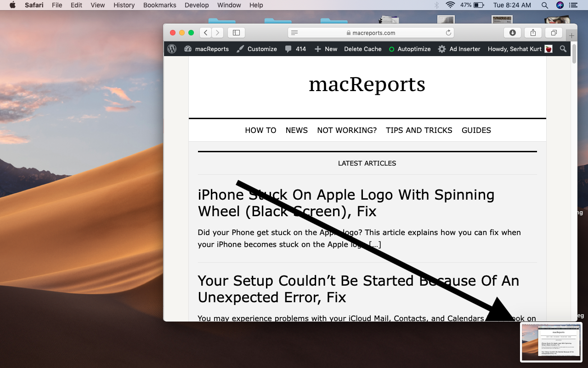Show the tab overview
The width and height of the screenshot is (588, 368).
coord(554,33)
